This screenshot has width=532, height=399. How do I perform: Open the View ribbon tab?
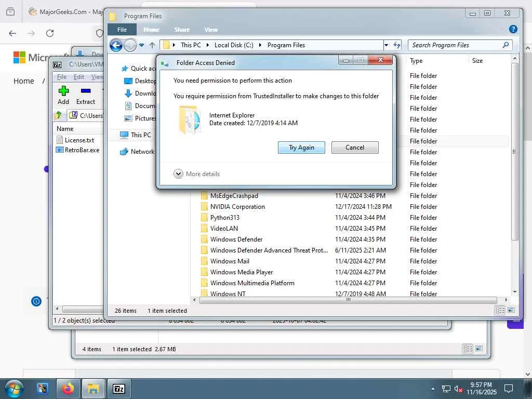211,30
